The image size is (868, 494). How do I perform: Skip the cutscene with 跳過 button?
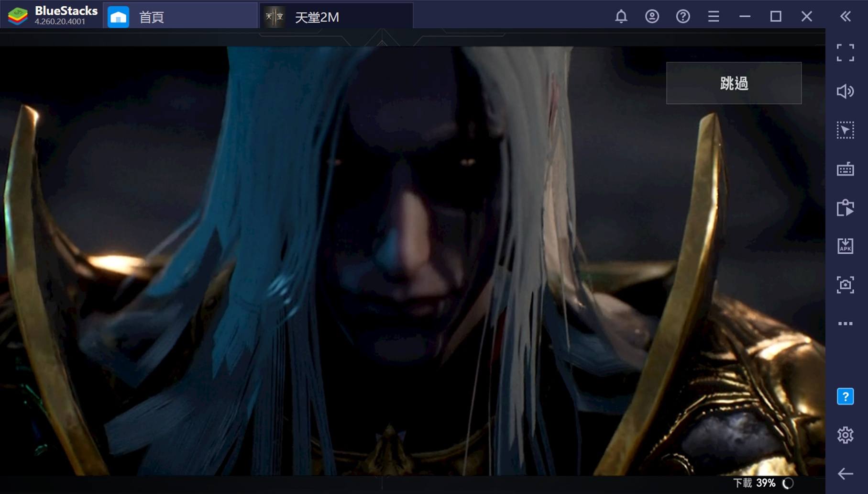click(734, 83)
